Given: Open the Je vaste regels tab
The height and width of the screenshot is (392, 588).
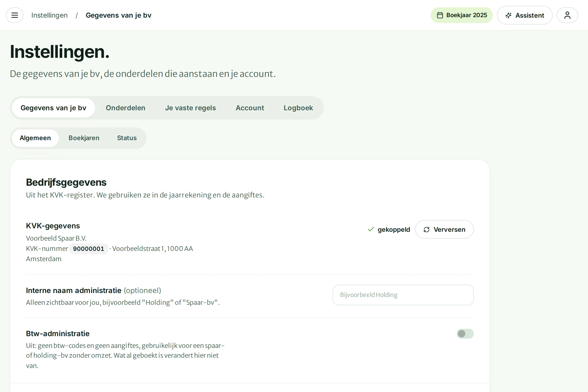Looking at the screenshot, I should pos(190,108).
